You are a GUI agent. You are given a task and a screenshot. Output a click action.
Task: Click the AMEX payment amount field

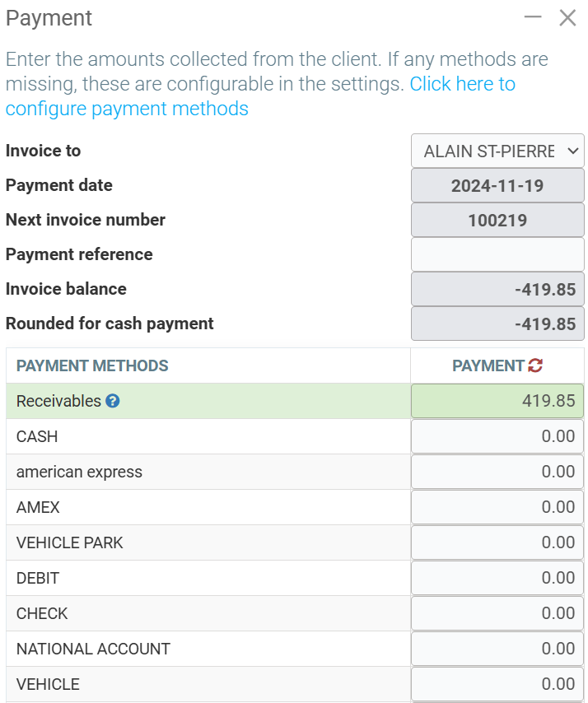[x=497, y=507]
